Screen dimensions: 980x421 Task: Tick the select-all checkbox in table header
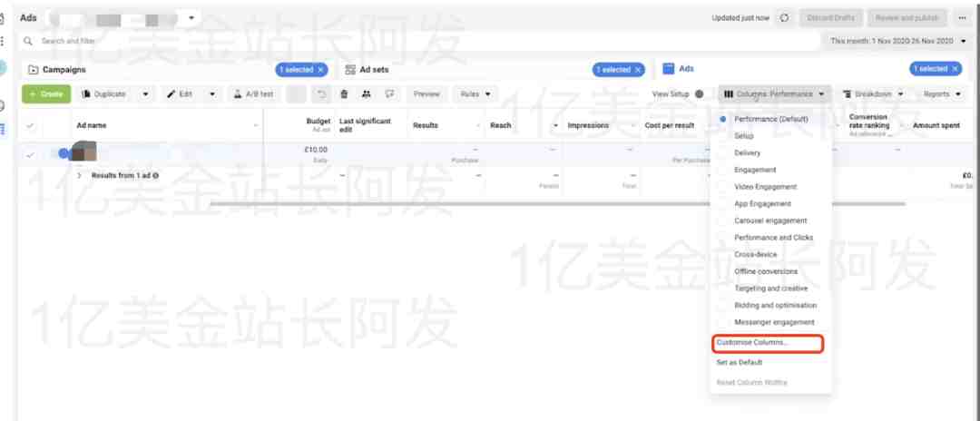click(x=30, y=125)
